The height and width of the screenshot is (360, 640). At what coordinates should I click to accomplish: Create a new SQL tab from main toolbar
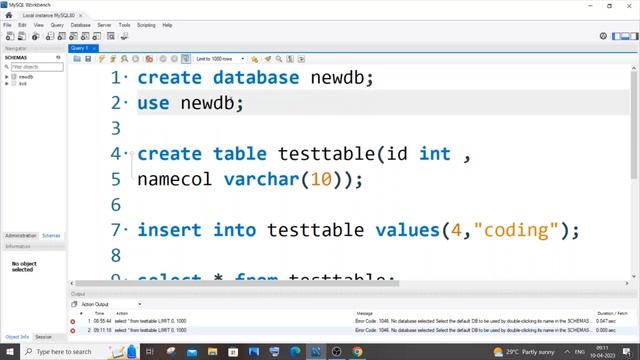(x=10, y=36)
